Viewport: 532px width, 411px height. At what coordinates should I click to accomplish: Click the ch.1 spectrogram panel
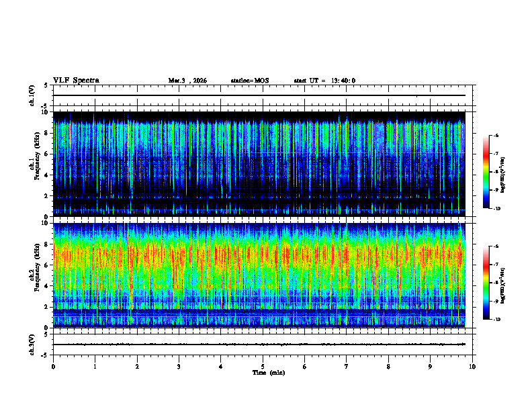pos(259,164)
